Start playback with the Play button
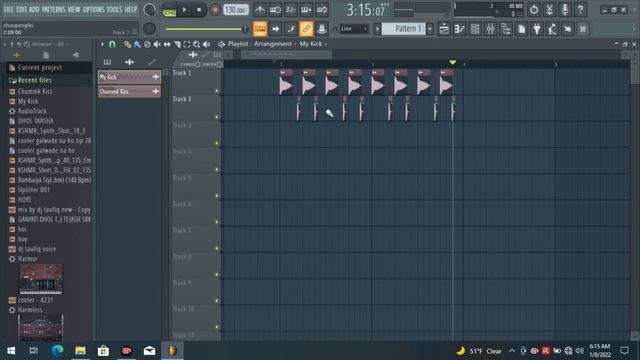640x360 pixels. click(x=184, y=10)
